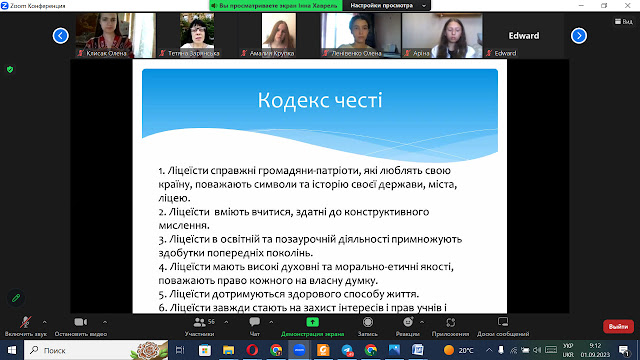Open Task View in taskbar
The image size is (640, 360).
pos(180,350)
